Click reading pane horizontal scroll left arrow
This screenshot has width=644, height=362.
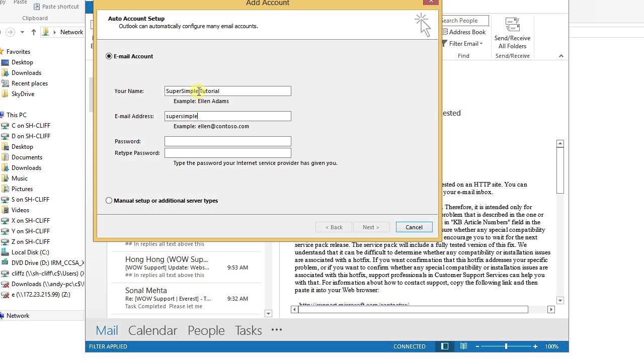[294, 310]
